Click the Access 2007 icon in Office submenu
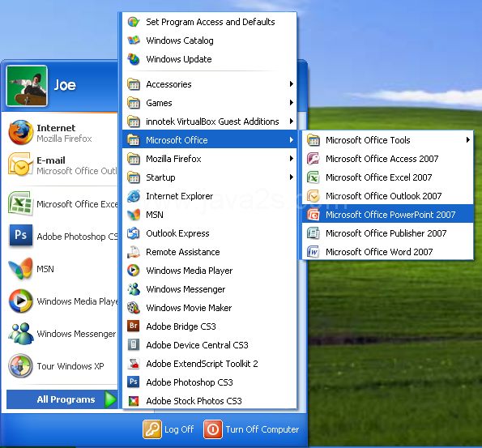 (314, 159)
